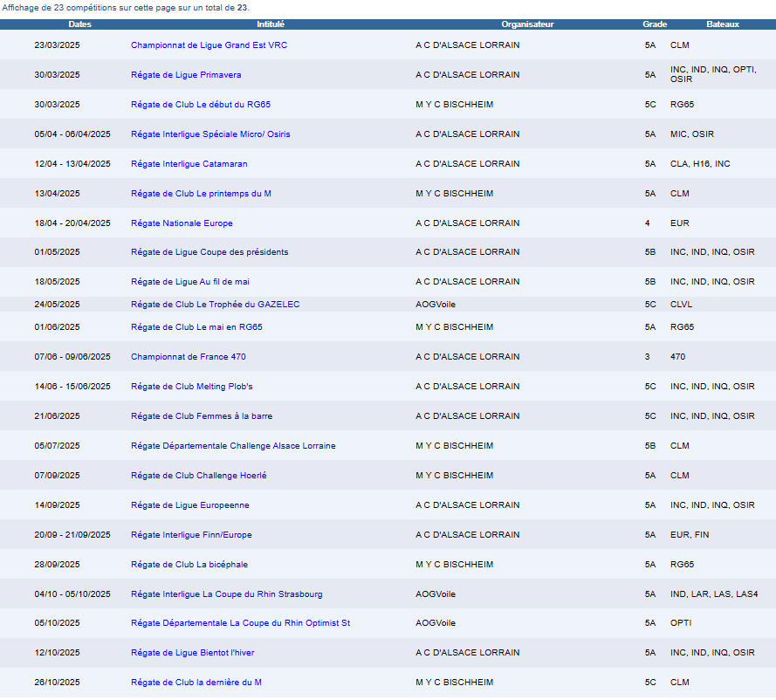Open Régate Interligue Spéciale Micro/ Osiris
776x700 pixels.
210,134
